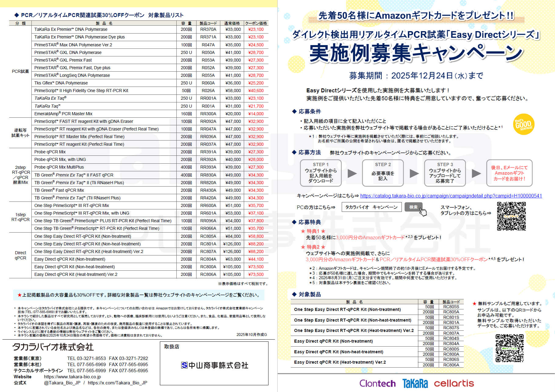Image resolution: width=555 pixels, height=392 pixels.
Task: Click the arrow after STEP 1 box
Action: (352, 173)
